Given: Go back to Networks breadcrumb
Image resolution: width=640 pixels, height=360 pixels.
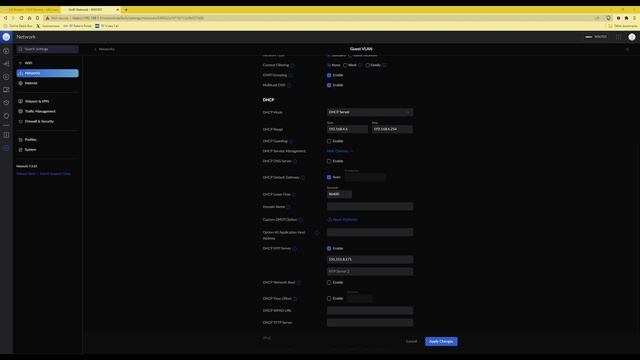Looking at the screenshot, I should point(105,49).
